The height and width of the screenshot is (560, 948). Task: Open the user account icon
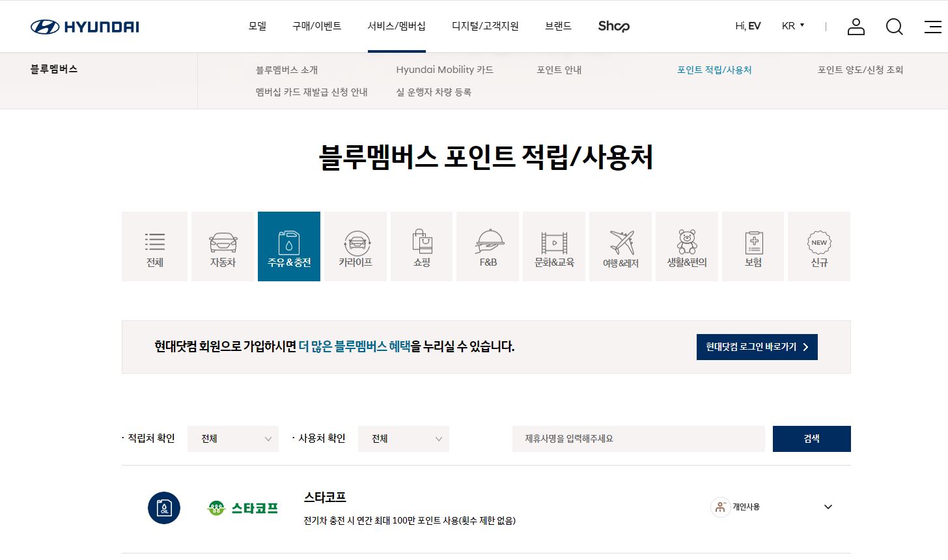click(x=856, y=27)
